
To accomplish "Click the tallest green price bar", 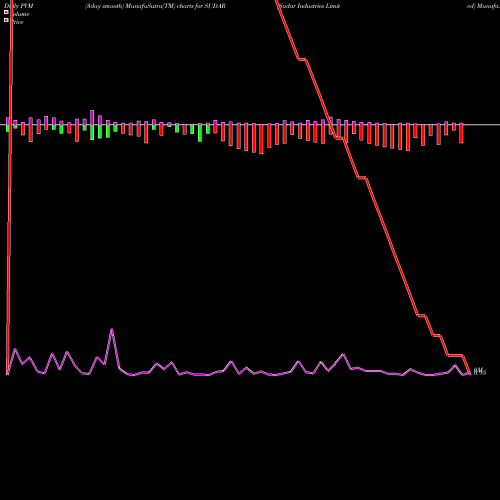I will (x=200, y=133).
